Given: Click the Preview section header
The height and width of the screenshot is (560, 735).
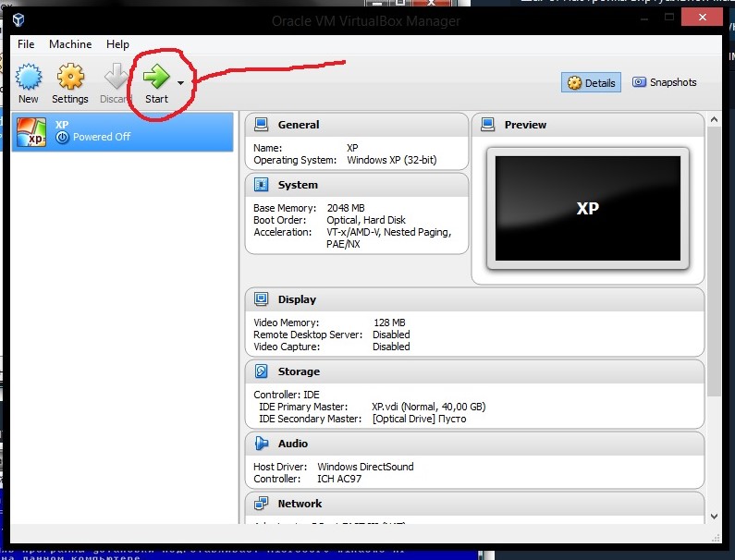Looking at the screenshot, I should pos(588,125).
